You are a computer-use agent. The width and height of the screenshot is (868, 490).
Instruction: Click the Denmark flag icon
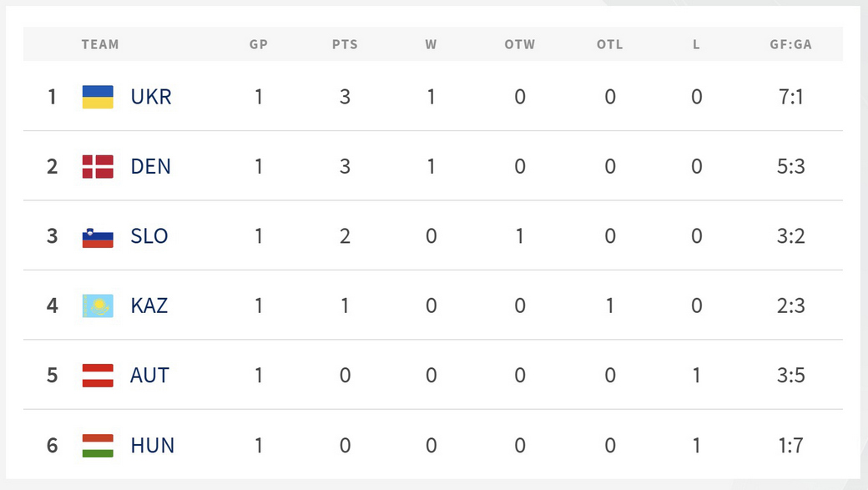click(x=98, y=167)
